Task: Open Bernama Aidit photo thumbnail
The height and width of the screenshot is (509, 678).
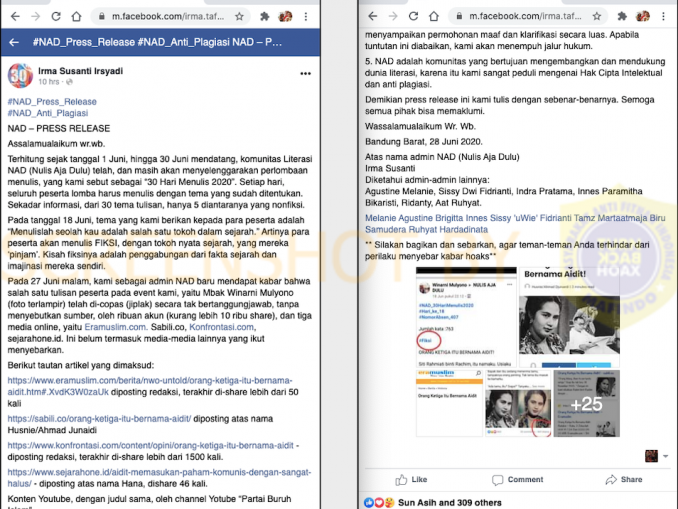Action: [x=569, y=317]
